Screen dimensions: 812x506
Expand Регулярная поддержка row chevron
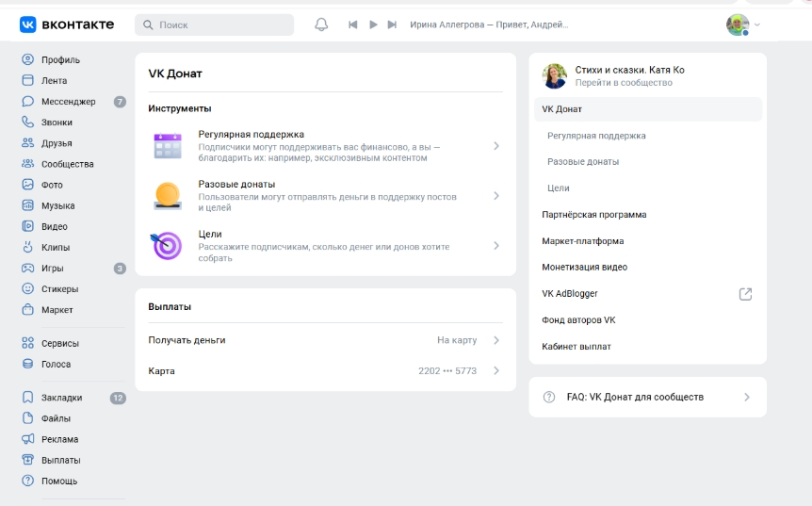[496, 146]
